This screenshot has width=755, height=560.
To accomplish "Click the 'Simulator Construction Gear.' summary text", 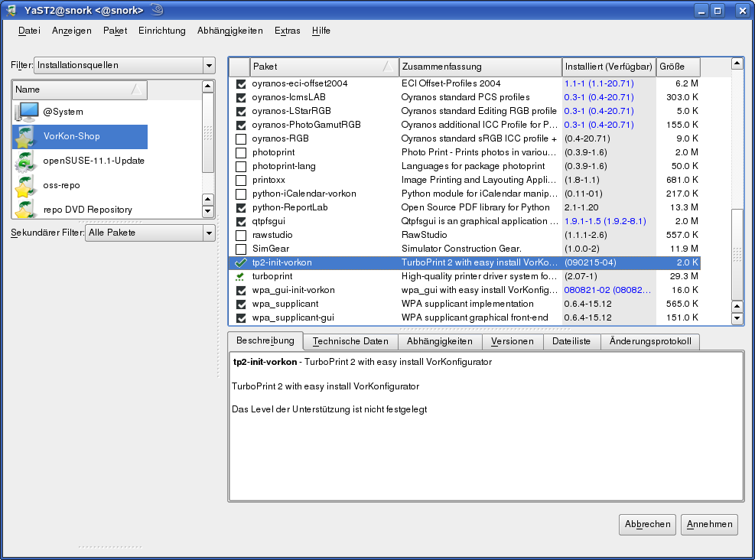I will [461, 249].
